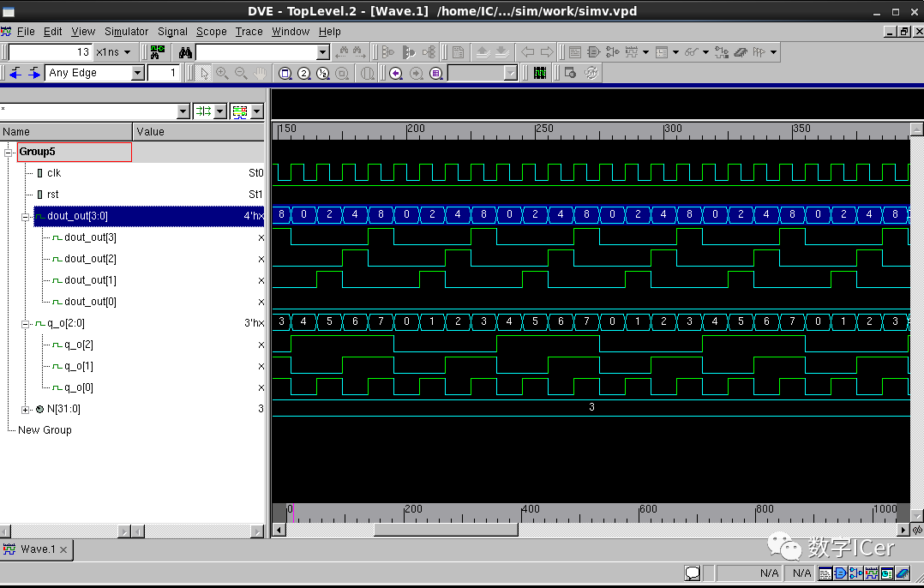The image size is (924, 588).
Task: Toggle the pointer selection mode tool
Action: coord(202,73)
